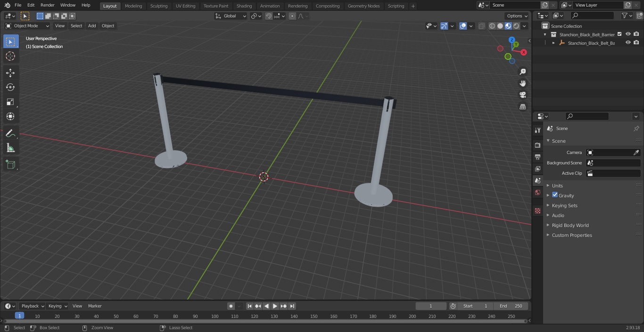Open the Add menu in viewport header

[92, 26]
